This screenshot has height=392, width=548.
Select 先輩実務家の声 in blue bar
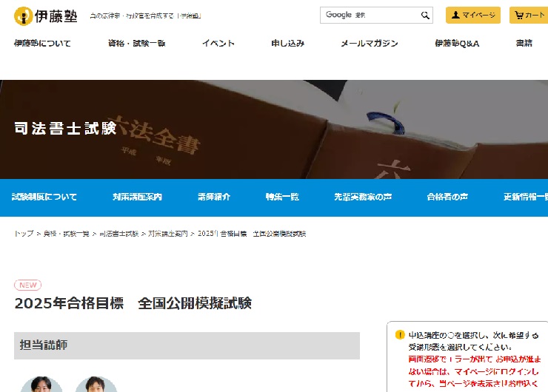(363, 197)
